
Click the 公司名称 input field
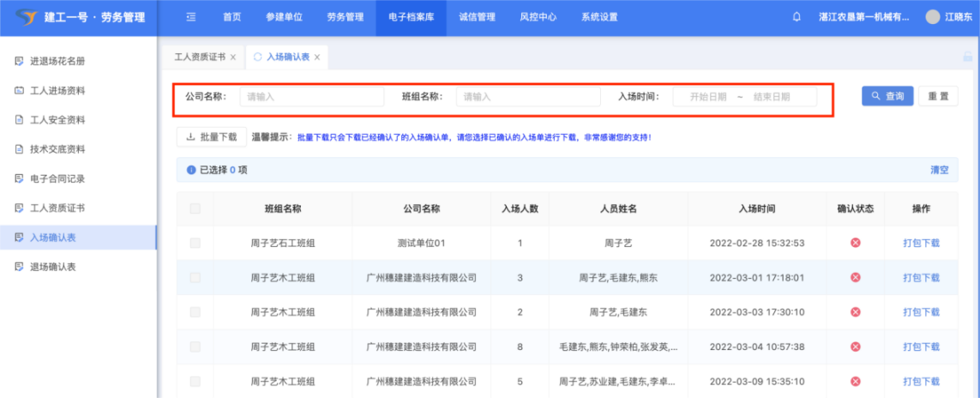[311, 97]
